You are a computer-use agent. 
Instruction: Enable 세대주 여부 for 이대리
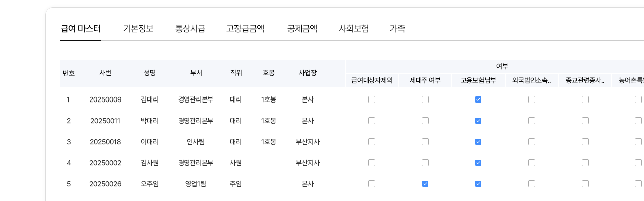425,142
